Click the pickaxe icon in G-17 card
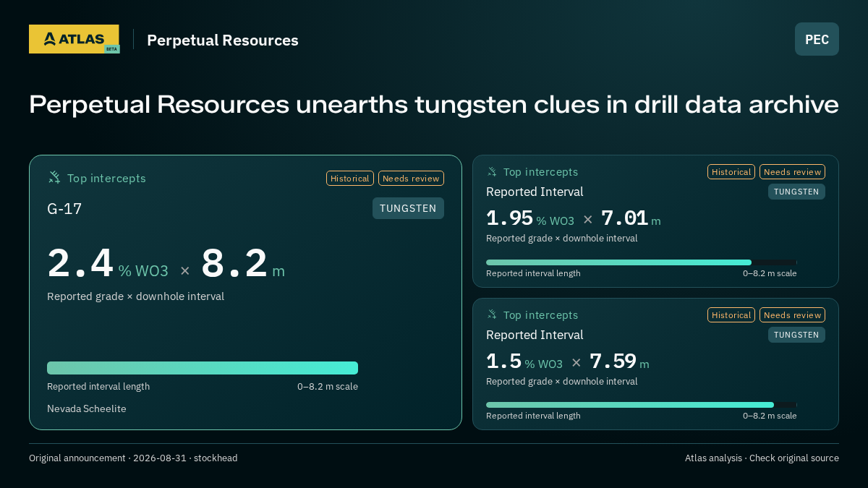This screenshot has width=868, height=488. coord(54,177)
